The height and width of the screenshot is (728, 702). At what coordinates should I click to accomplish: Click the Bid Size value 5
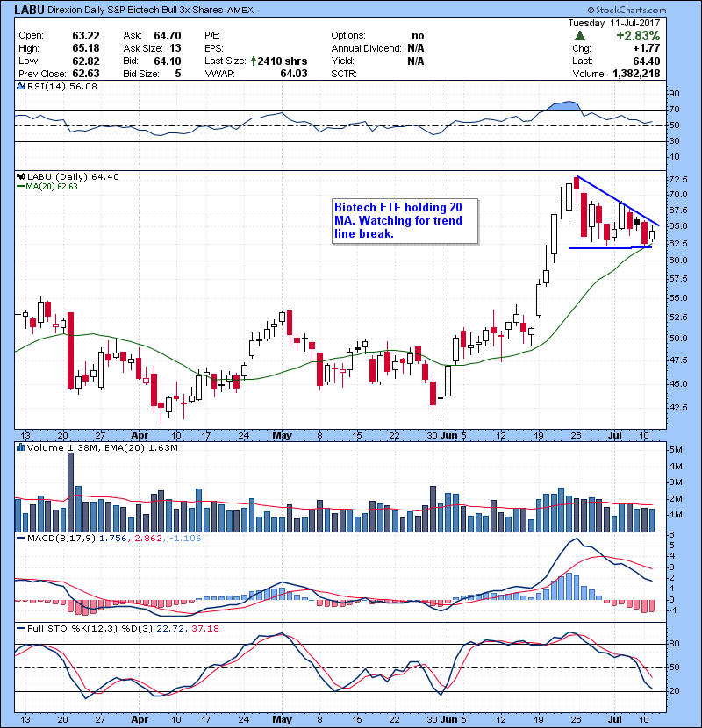click(178, 74)
